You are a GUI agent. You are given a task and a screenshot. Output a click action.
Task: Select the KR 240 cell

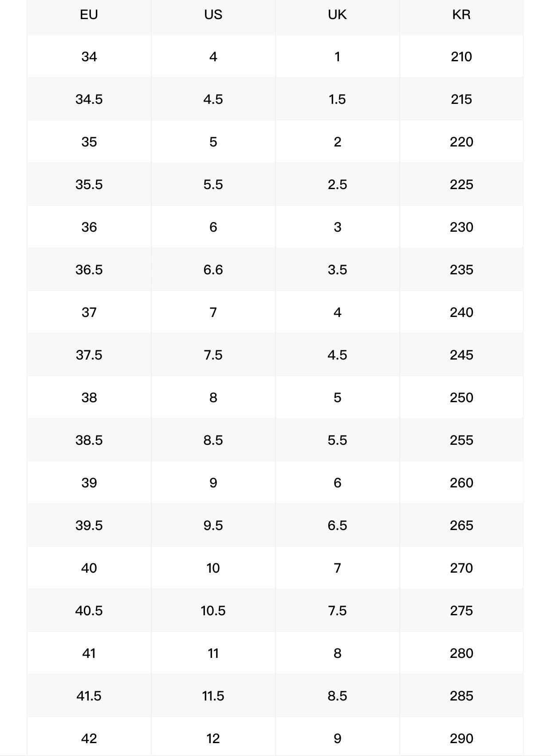pos(461,312)
